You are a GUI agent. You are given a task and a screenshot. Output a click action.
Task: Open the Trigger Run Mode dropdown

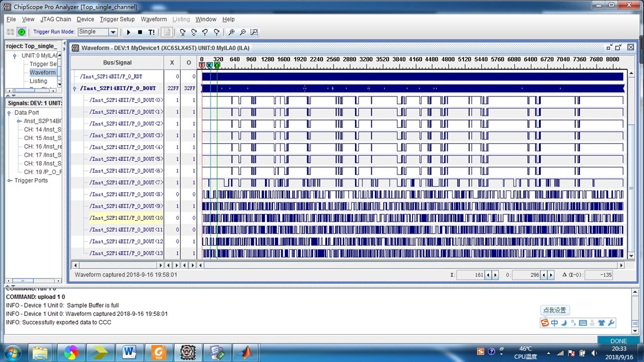coord(113,32)
